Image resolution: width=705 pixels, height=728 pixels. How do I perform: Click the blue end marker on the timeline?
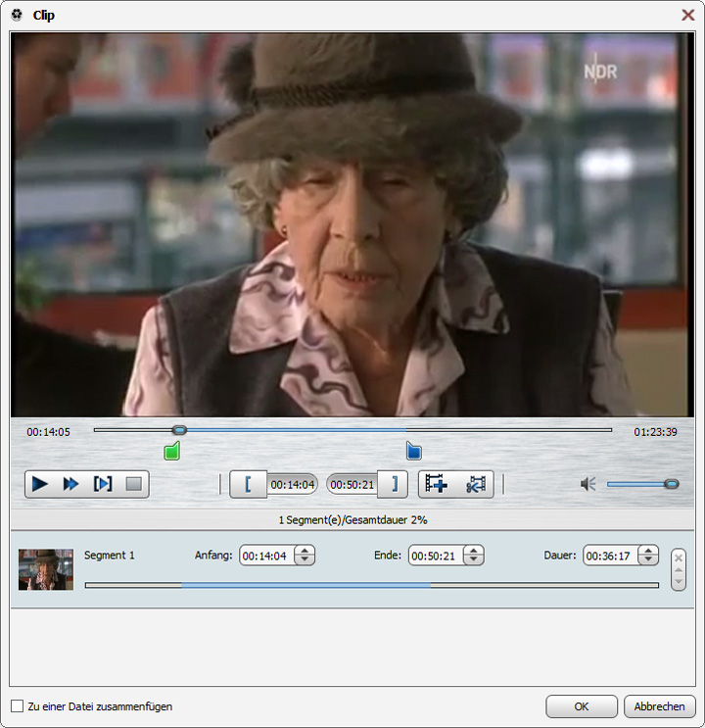tap(414, 451)
